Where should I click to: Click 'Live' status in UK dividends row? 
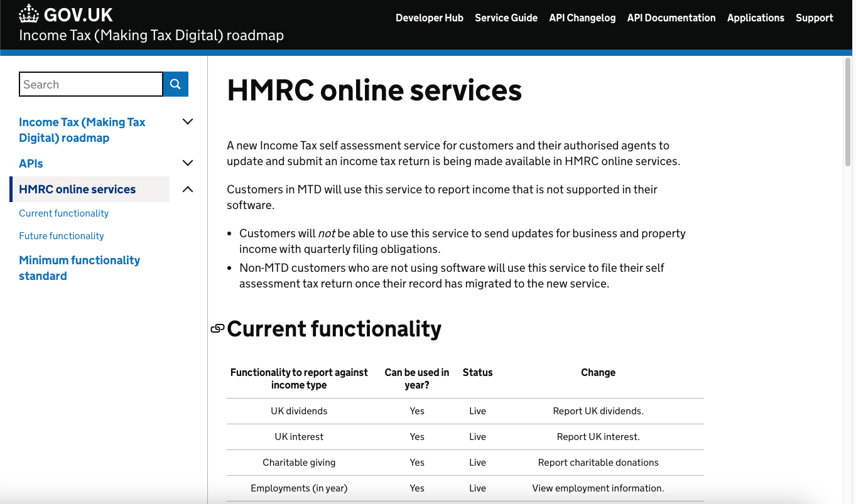[x=477, y=411]
